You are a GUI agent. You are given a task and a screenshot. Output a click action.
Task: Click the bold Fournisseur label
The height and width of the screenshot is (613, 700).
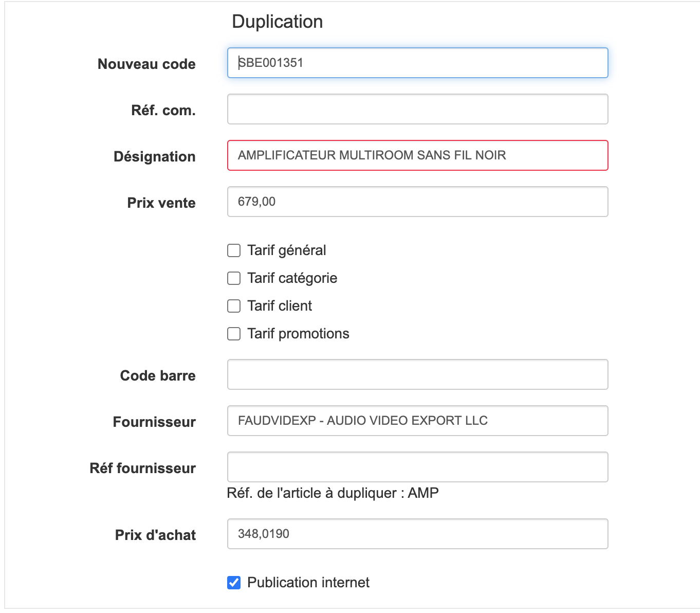[x=154, y=422]
